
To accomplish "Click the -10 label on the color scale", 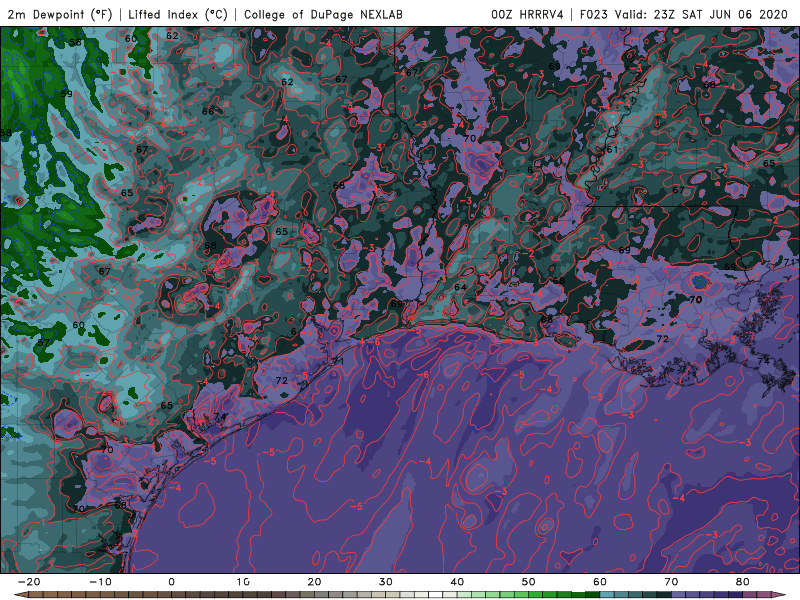I will [x=100, y=582].
